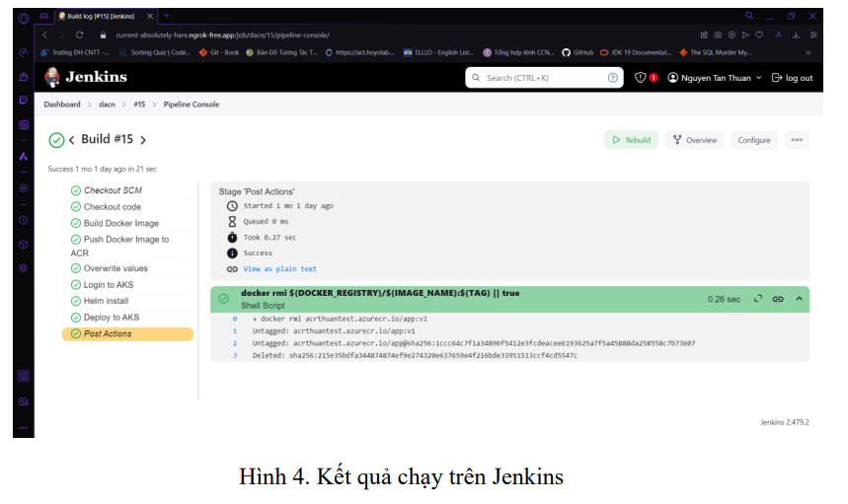The width and height of the screenshot is (848, 504).
Task: Click the Jenkins logo in the header
Action: click(86, 77)
